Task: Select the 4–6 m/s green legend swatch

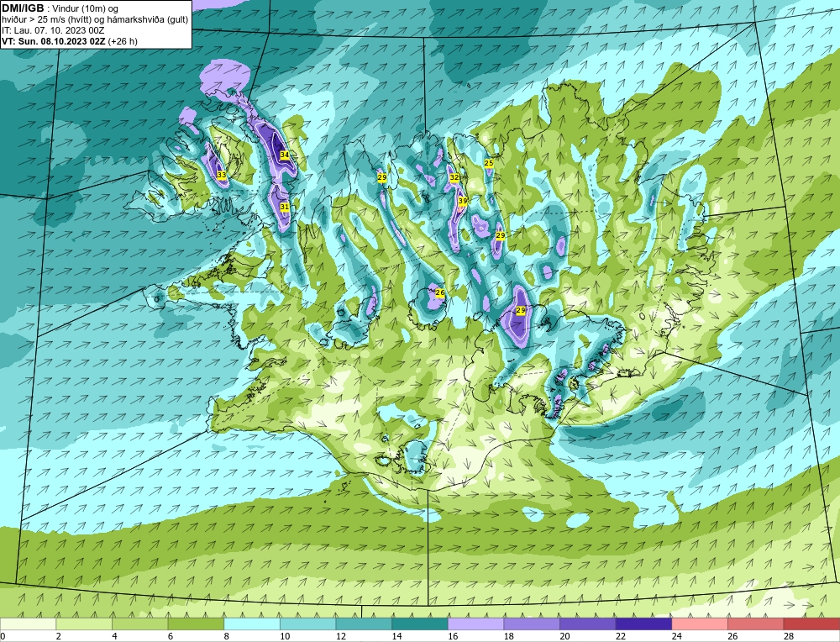Action: [x=139, y=624]
